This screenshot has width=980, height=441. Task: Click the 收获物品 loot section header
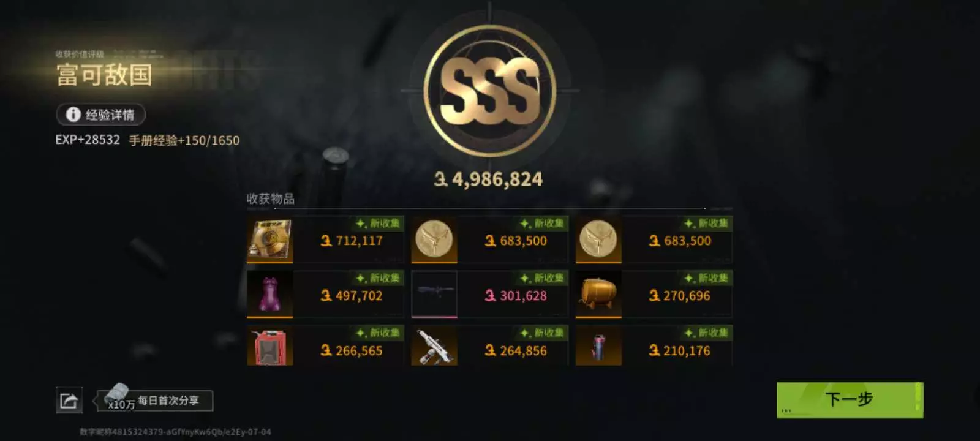[x=270, y=198]
